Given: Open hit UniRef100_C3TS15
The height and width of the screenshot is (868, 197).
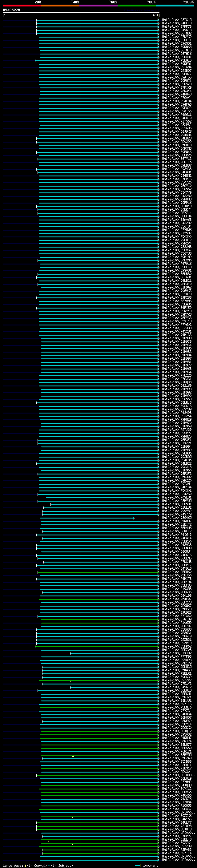Looking at the screenshot, I should pos(177,20).
